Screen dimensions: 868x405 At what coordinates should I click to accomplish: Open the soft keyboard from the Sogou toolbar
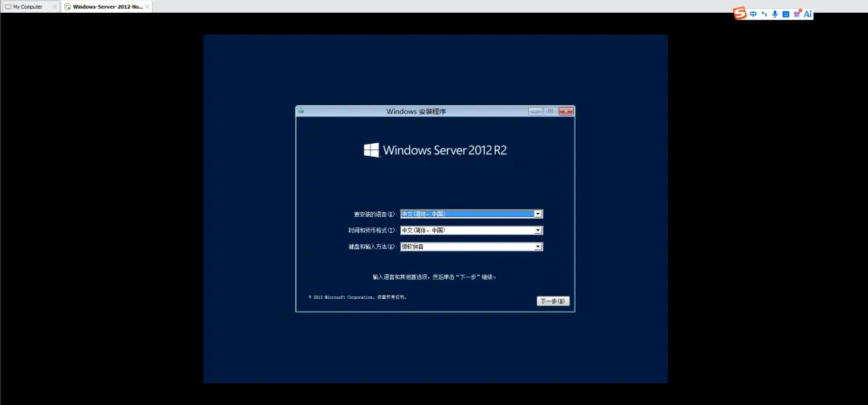(x=785, y=14)
